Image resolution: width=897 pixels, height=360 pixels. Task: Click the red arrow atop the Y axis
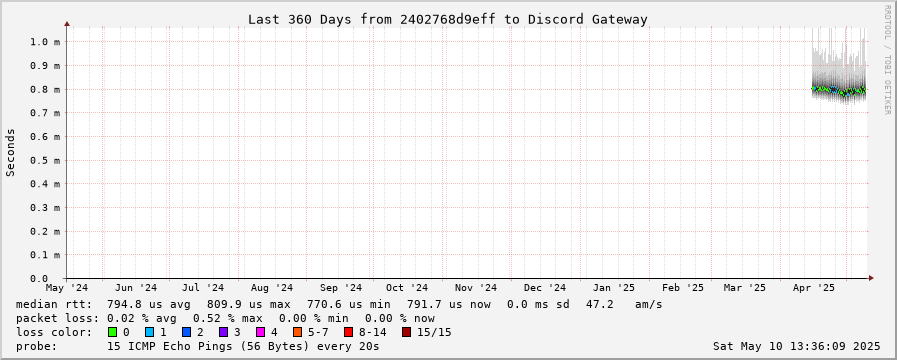[67, 24]
